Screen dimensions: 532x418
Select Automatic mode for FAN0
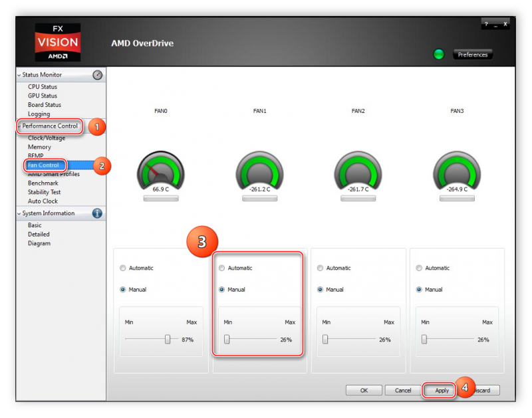point(123,268)
